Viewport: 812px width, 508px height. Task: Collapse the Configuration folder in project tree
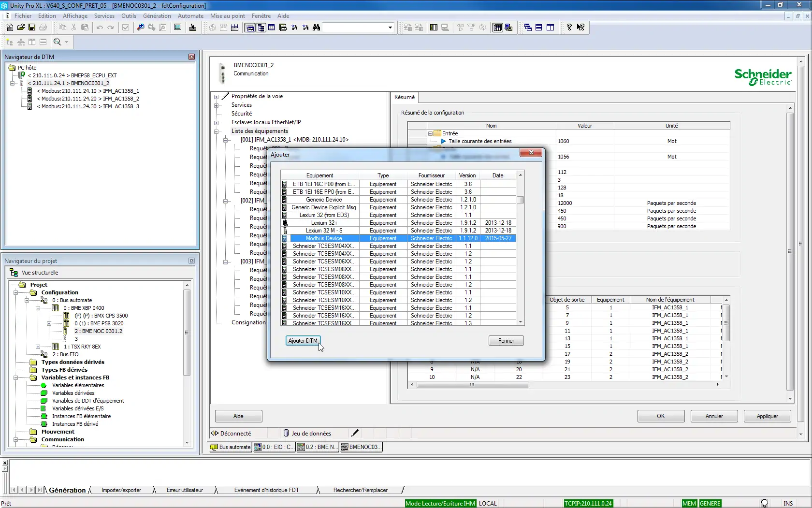(15, 292)
